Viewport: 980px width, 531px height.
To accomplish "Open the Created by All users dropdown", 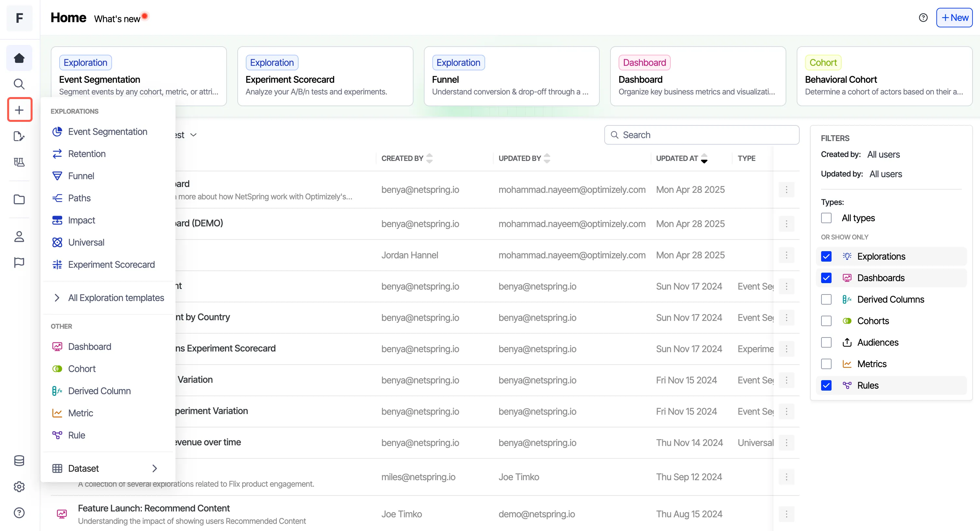I will (883, 154).
